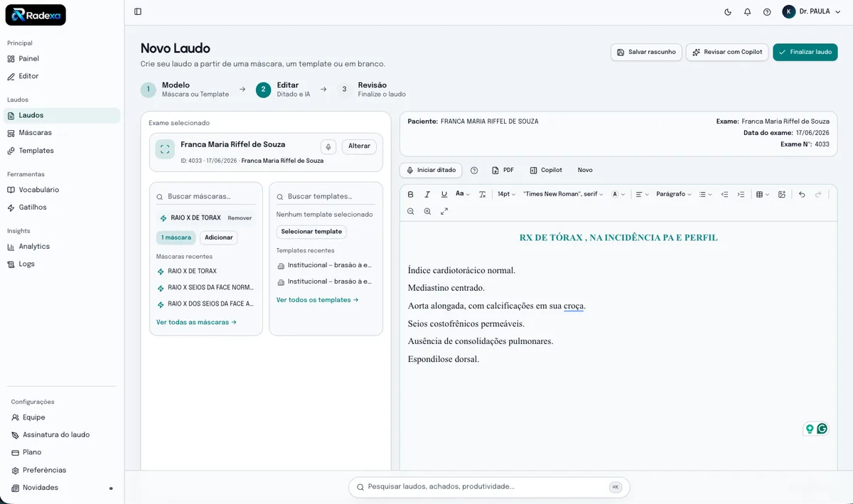Click Alterar exam button
Viewport: 853px width, 504px height.
[359, 146]
